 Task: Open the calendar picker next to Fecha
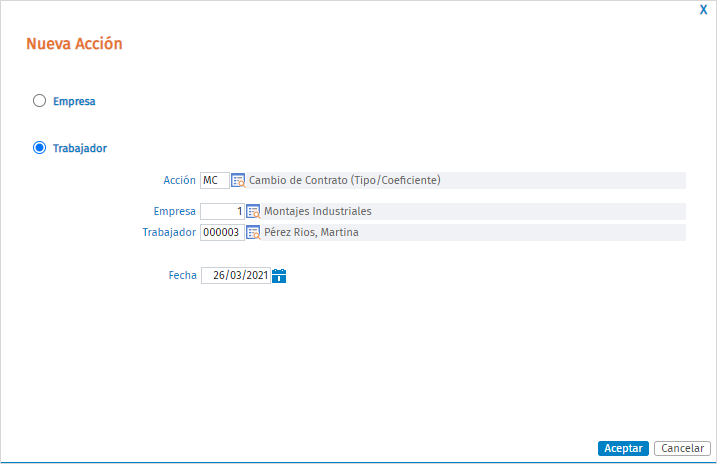tap(279, 276)
